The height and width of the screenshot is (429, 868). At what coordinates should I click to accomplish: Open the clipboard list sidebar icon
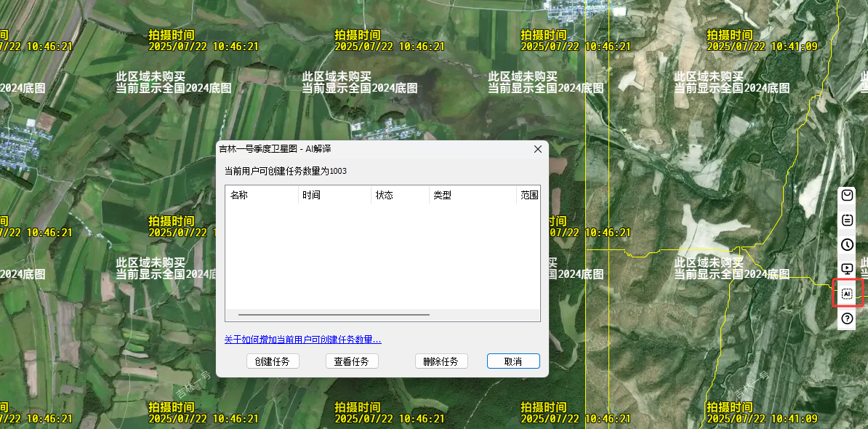tap(846, 220)
